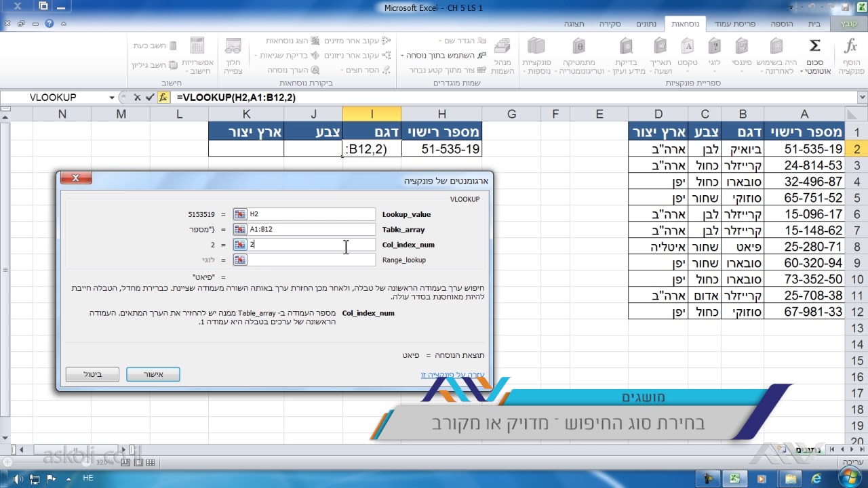Click the formula bar Cancel X icon

click(x=137, y=98)
